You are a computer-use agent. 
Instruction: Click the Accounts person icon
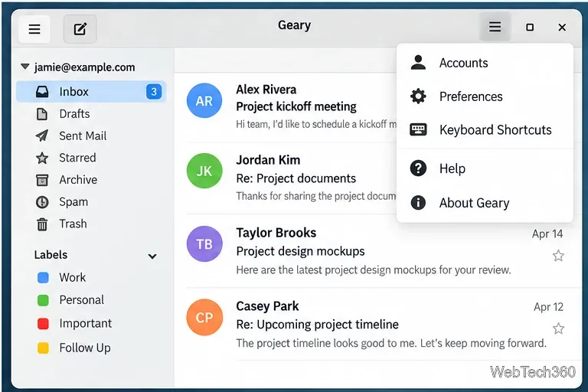coord(418,62)
